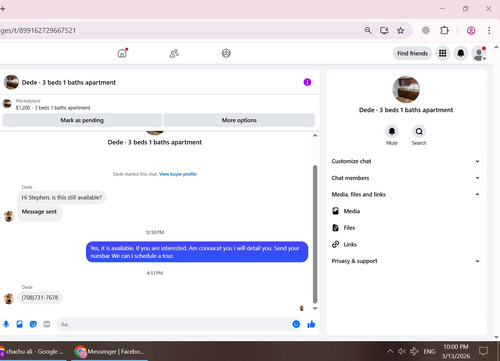Open the account profile avatar menu
The image size is (500, 361).
click(479, 53)
